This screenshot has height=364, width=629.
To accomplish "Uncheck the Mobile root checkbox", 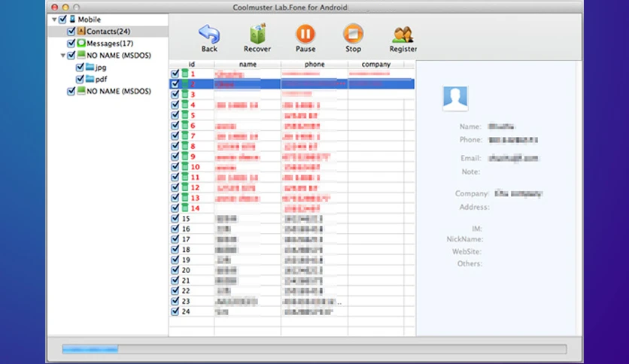I will (x=62, y=20).
